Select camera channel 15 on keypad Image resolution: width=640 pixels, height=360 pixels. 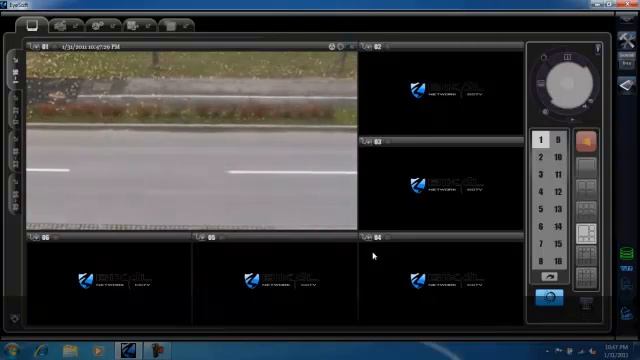coord(558,244)
